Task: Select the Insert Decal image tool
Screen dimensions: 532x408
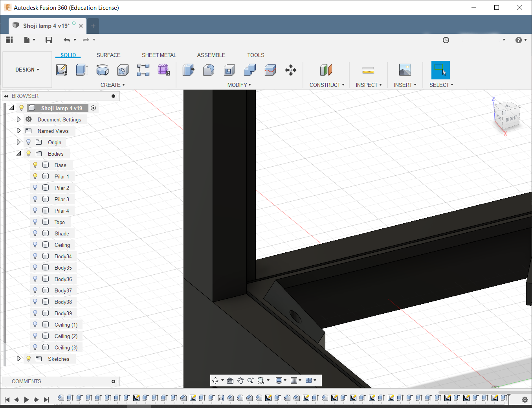Action: [405, 70]
